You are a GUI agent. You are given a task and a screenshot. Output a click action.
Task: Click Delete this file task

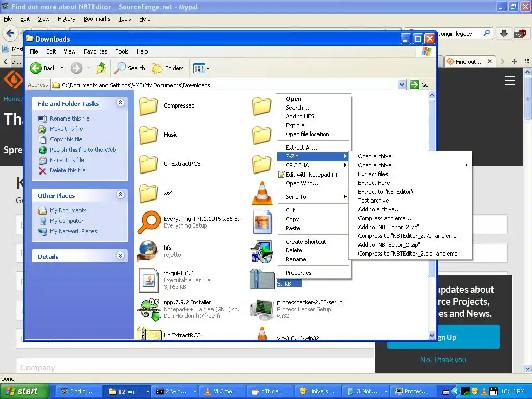[x=68, y=170]
